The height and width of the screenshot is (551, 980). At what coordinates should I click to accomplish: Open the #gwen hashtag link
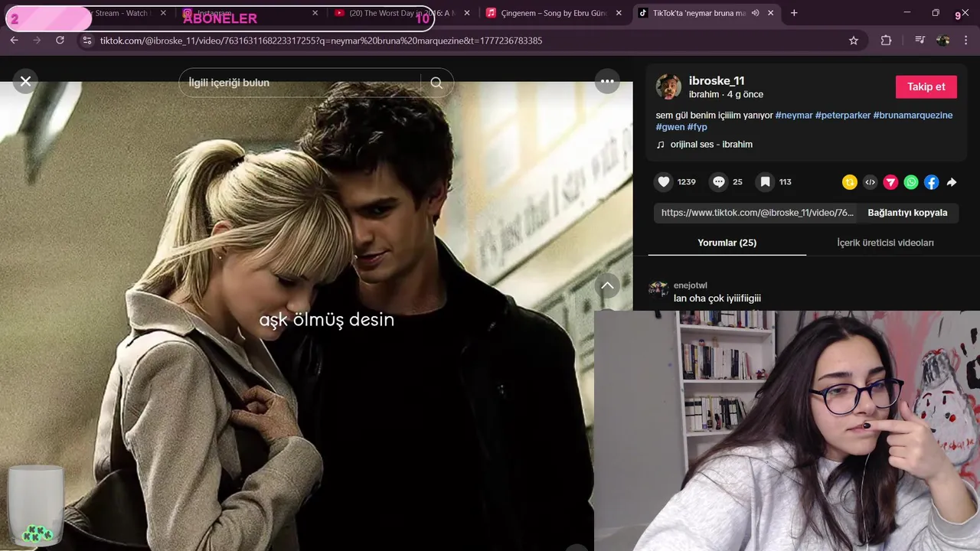pyautogui.click(x=670, y=127)
